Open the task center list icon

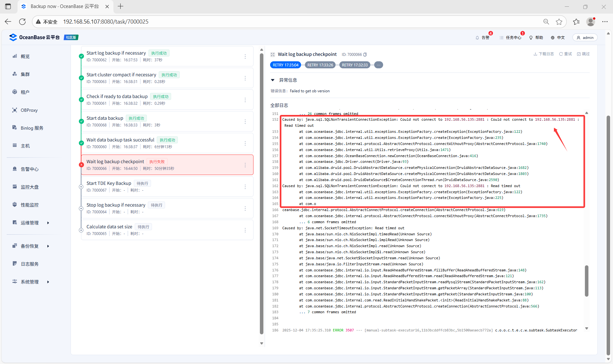(502, 38)
